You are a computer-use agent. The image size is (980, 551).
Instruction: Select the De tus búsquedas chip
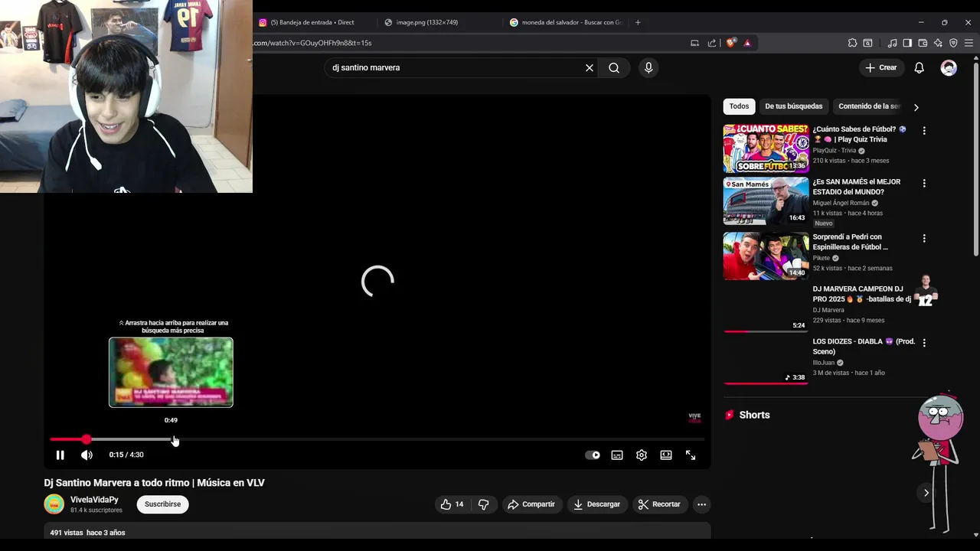794,106
